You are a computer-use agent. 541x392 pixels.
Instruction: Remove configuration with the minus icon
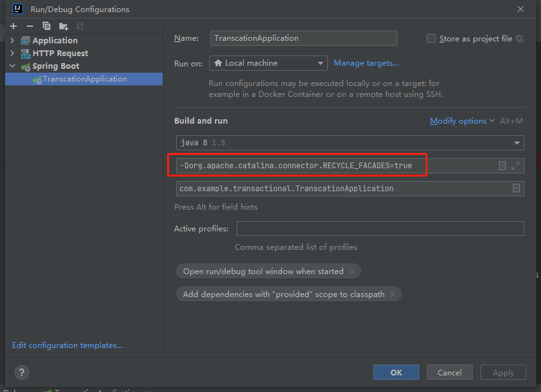click(30, 26)
